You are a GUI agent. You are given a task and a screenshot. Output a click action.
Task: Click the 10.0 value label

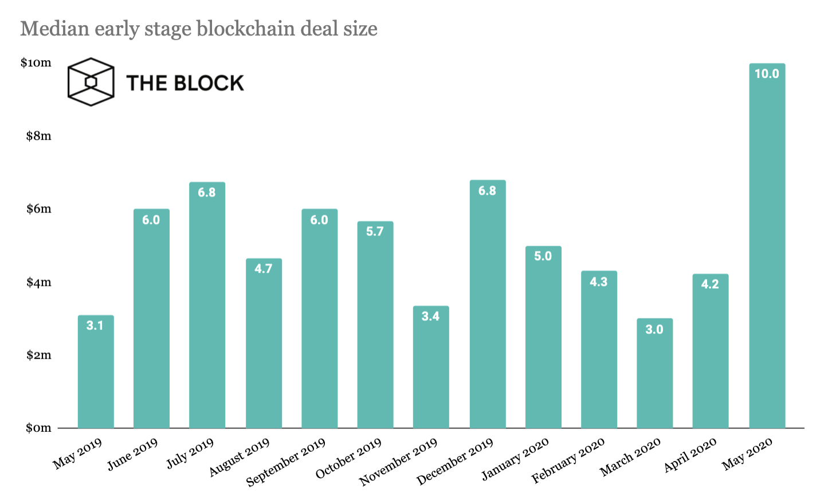click(767, 74)
